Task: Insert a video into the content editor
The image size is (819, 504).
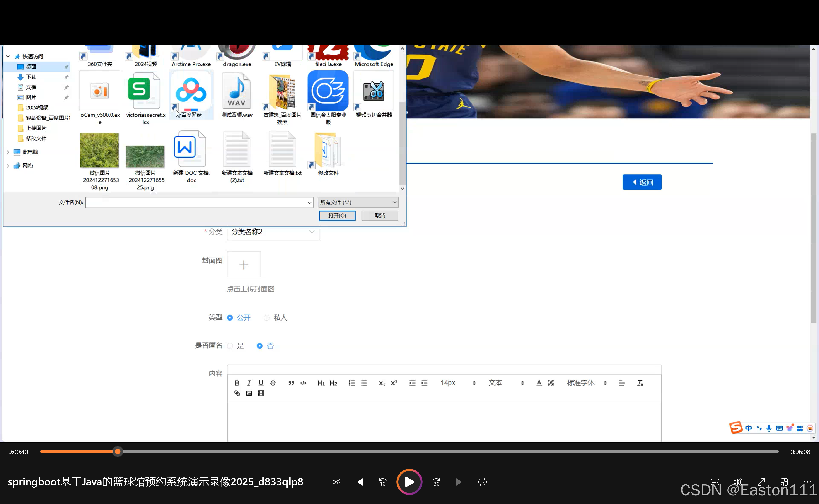Action: coord(261,393)
